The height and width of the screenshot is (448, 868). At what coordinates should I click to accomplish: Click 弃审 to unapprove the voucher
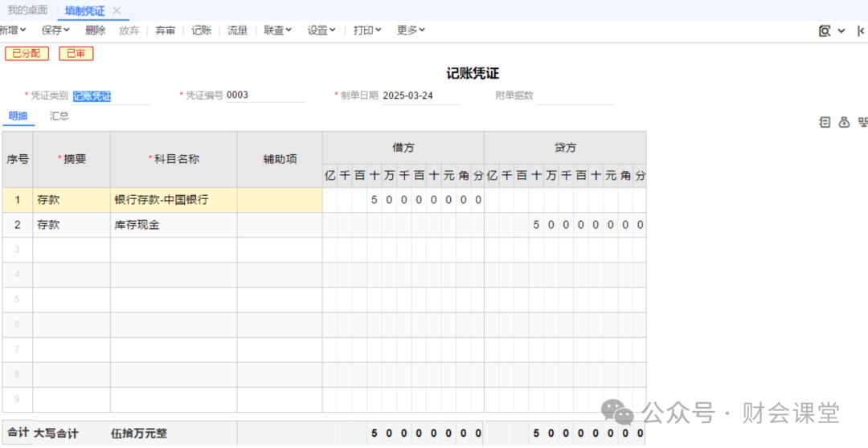[x=166, y=31]
